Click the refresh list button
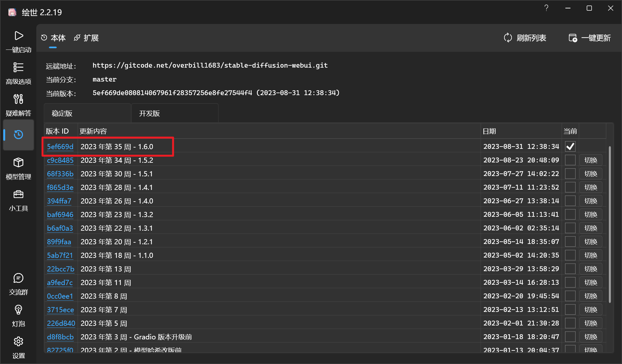Image resolution: width=622 pixels, height=364 pixels. click(525, 38)
